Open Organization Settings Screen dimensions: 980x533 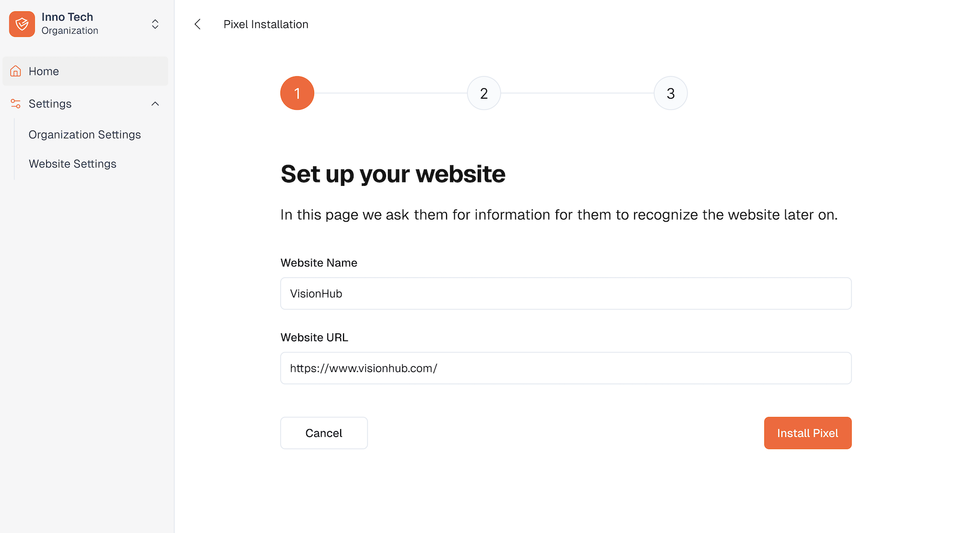click(x=85, y=134)
